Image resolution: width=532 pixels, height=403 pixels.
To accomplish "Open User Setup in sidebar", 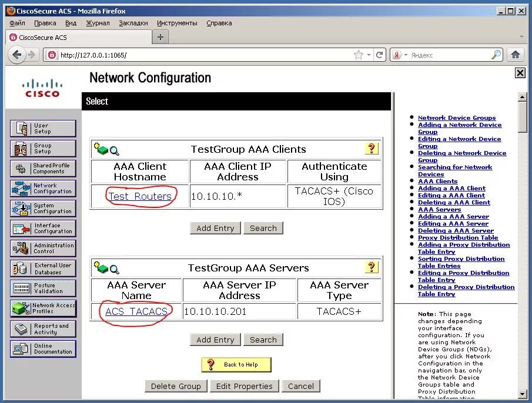I will click(43, 129).
